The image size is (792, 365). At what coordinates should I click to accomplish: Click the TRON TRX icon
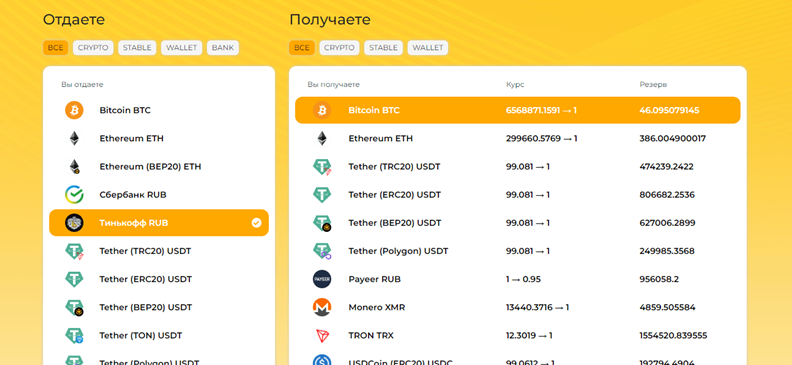(322, 336)
